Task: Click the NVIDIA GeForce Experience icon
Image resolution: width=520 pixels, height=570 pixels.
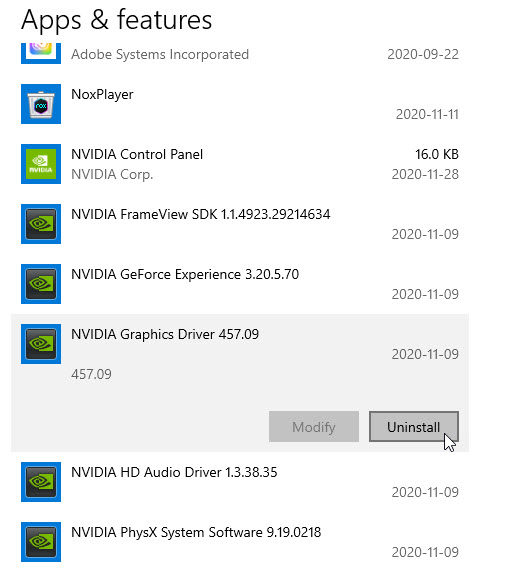Action: click(x=41, y=284)
